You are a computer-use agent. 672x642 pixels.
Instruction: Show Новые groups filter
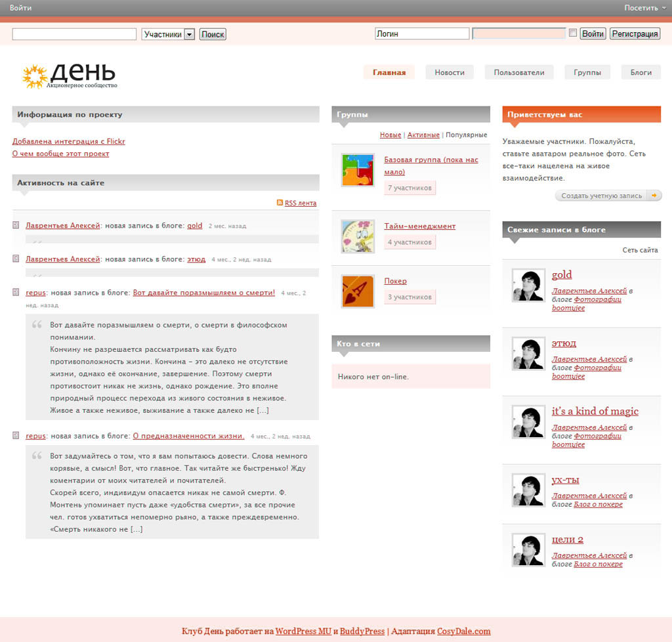pyautogui.click(x=390, y=135)
